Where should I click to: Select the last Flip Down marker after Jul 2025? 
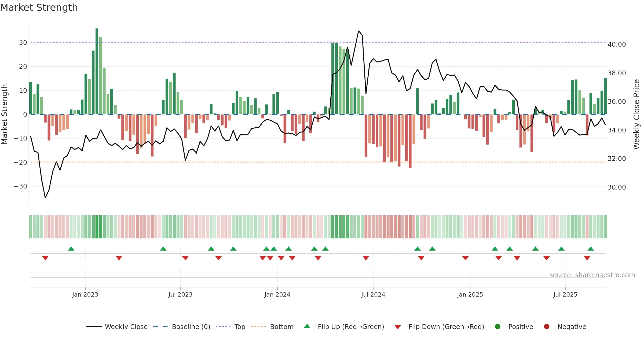click(587, 258)
